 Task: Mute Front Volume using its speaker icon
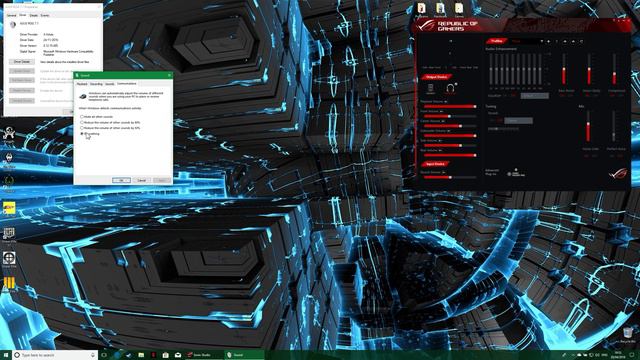point(441,111)
